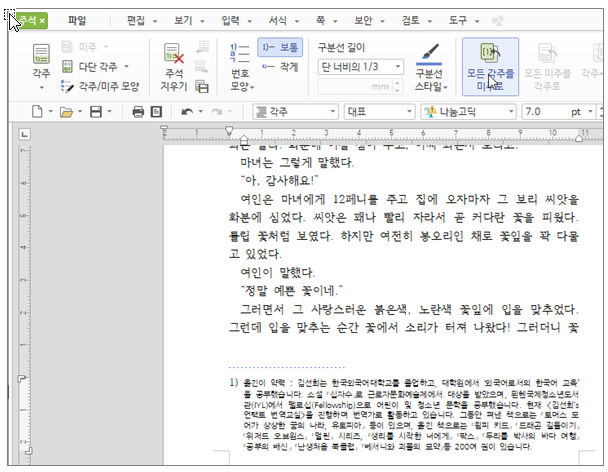This screenshot has height=472, width=608.
Task: Click the open folder icon
Action: tap(66, 112)
